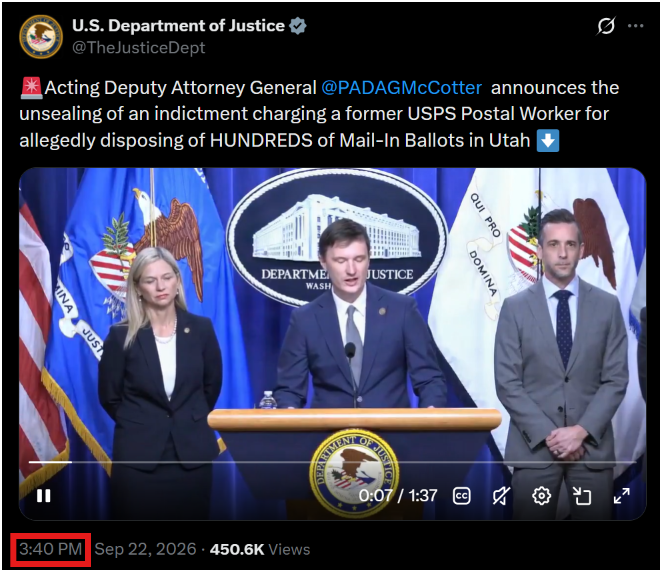The height and width of the screenshot is (572, 662).
Task: Open video settings gear
Action: [x=541, y=496]
